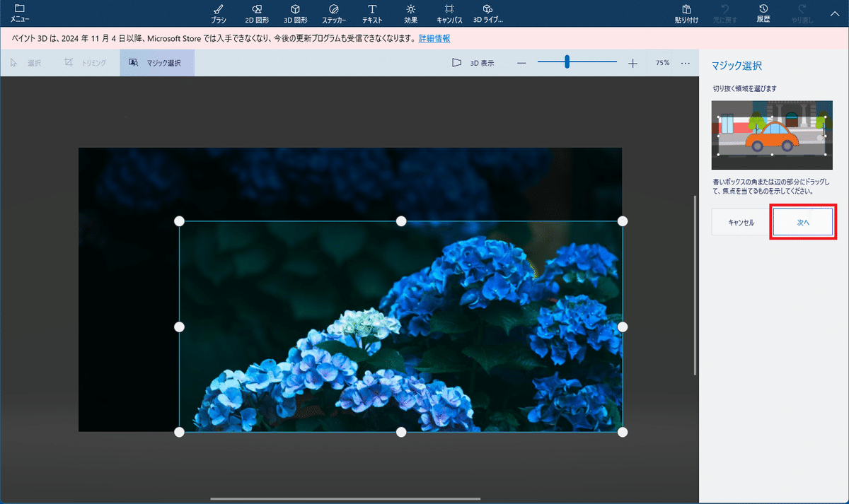This screenshot has height=504, width=849.
Task: Open the 3D 図形 shapes tool
Action: coord(295,13)
